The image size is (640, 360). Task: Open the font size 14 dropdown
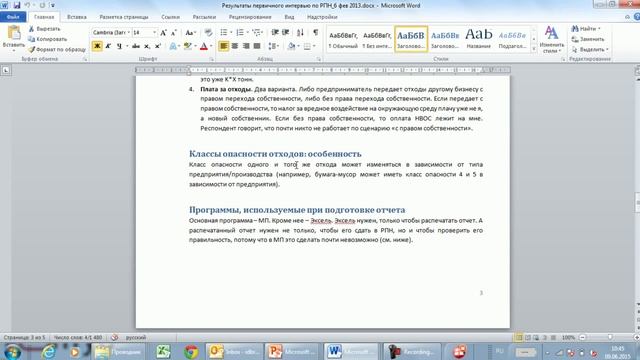pos(154,32)
